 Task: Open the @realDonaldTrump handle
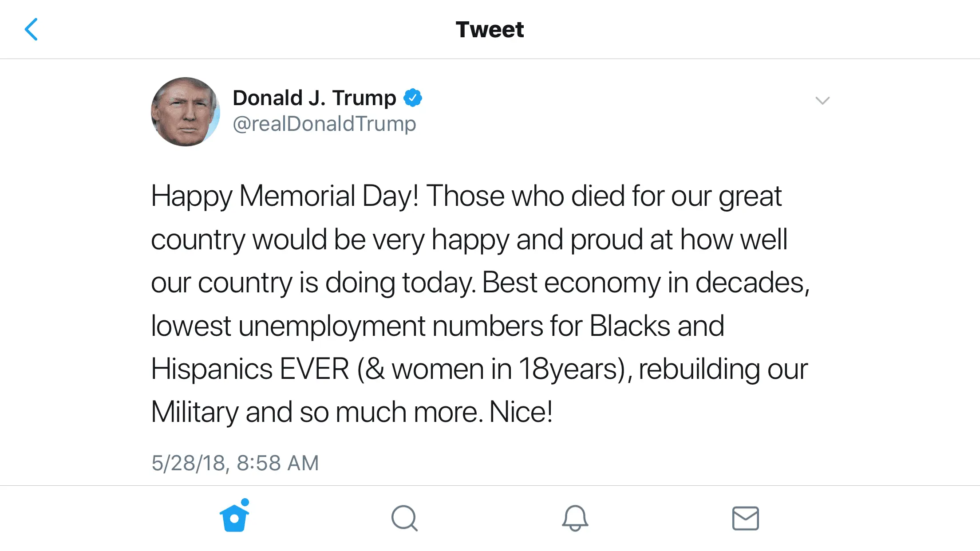point(324,124)
